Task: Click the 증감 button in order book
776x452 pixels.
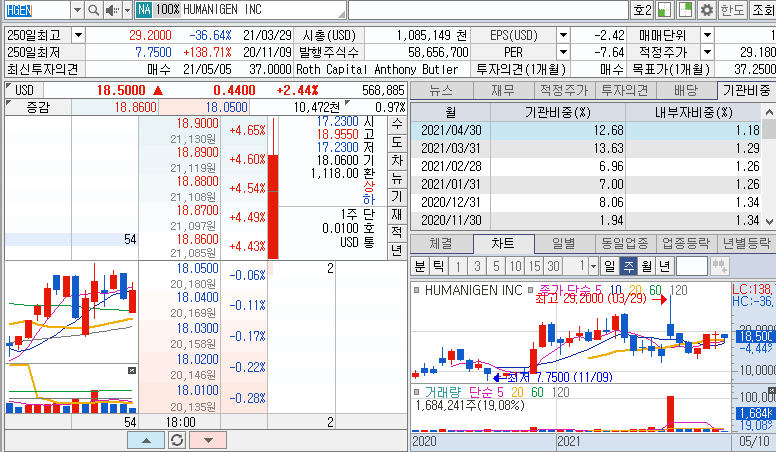Action: tap(38, 107)
